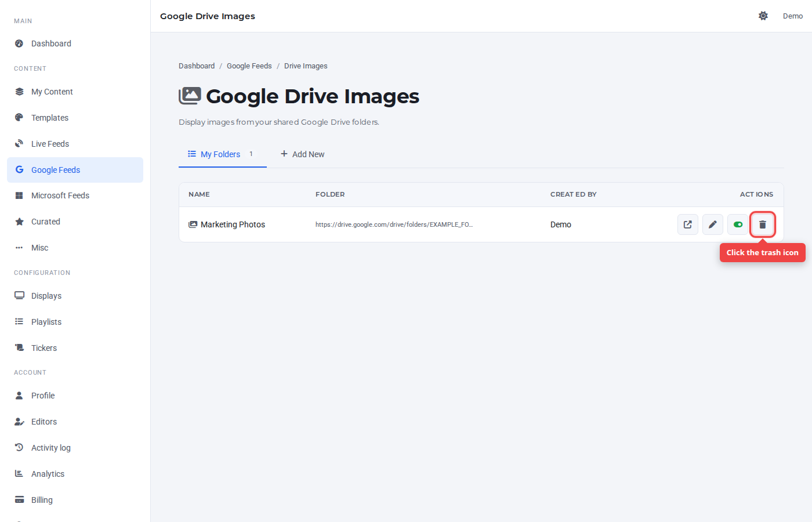View the Profile page

[x=75, y=396]
